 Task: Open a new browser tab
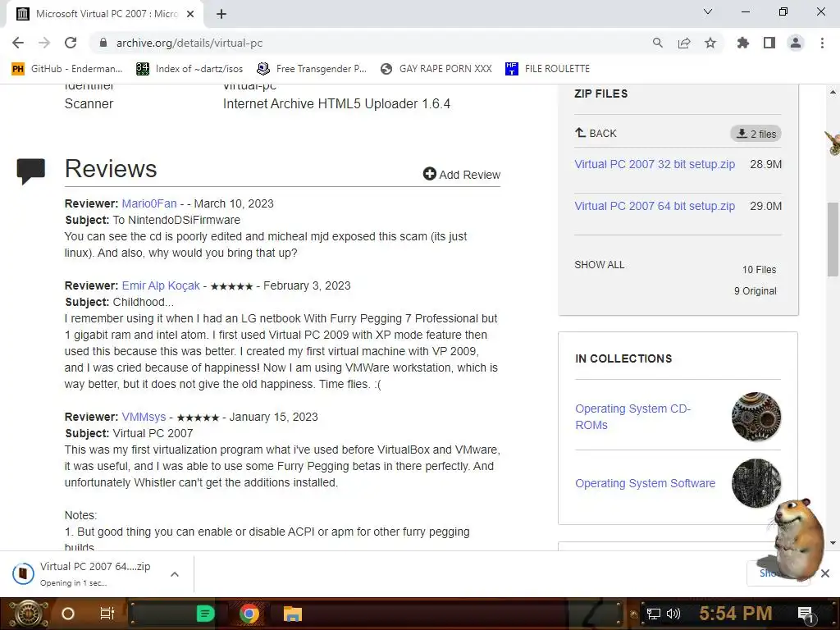[221, 14]
